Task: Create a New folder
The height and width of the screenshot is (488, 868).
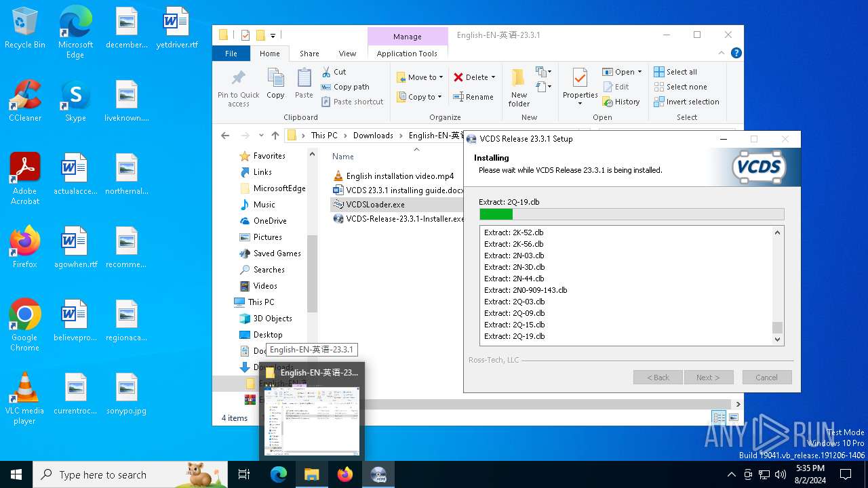Action: point(519,87)
